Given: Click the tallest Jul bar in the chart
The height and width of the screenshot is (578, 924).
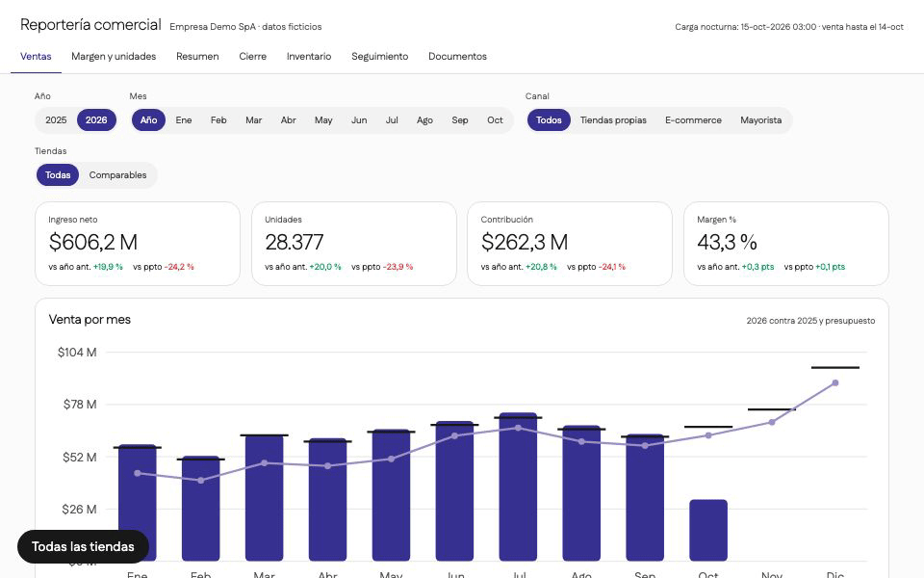Looking at the screenshot, I should [518, 486].
